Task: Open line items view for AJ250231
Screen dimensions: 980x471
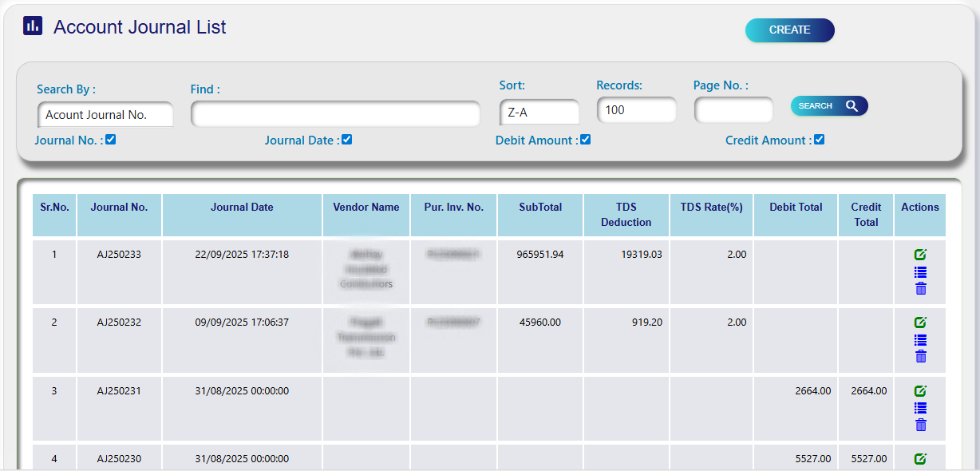Action: tap(920, 408)
